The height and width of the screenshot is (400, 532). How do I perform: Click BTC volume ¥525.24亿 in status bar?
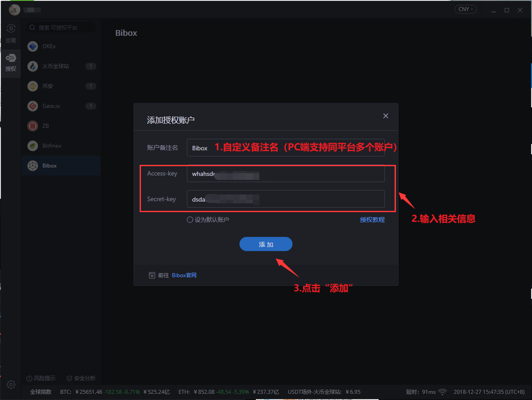156,392
